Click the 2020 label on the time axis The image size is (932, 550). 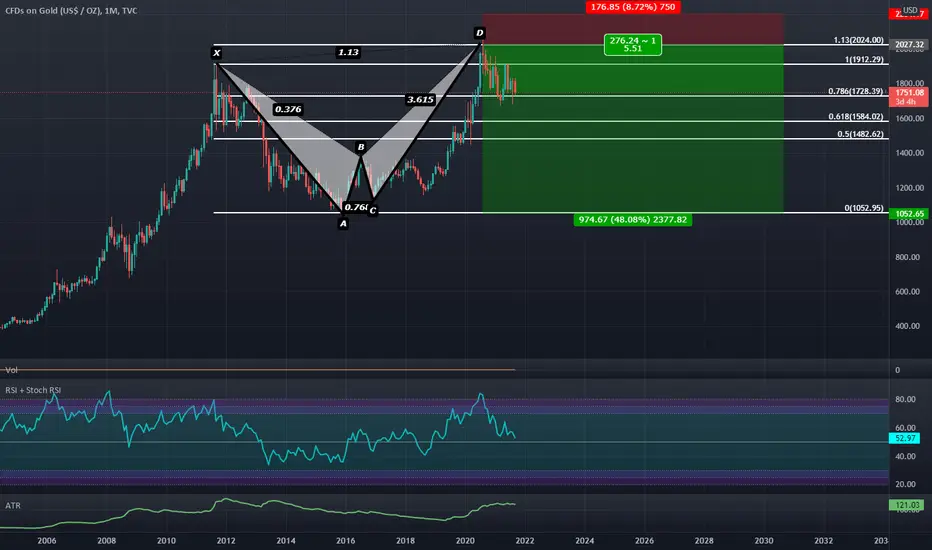tap(465, 540)
